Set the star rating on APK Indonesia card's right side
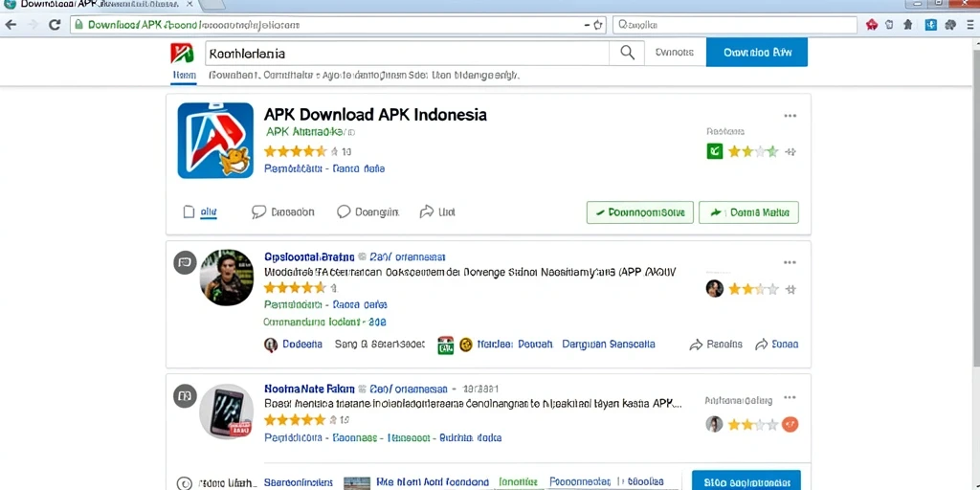Viewport: 980px width, 490px height. pos(752,151)
